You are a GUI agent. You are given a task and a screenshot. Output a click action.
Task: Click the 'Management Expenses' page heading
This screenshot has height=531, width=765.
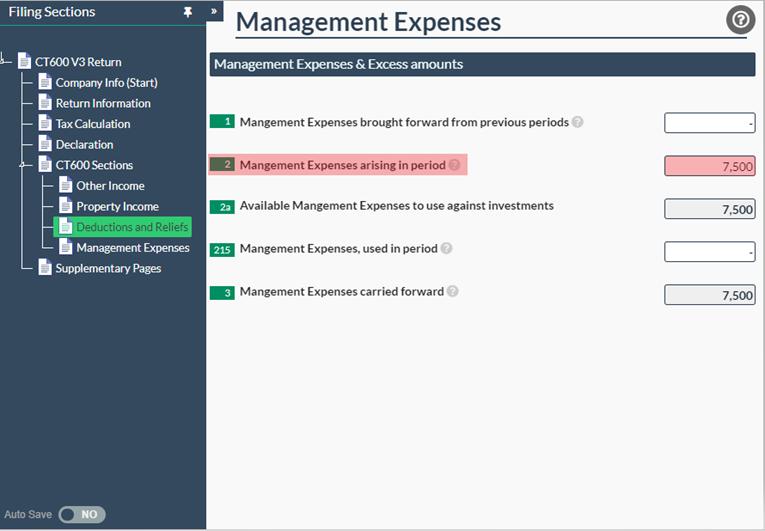click(368, 22)
